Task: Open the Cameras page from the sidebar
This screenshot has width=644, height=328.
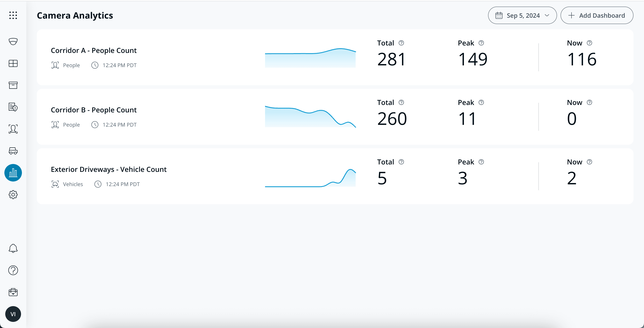Action: 13,41
